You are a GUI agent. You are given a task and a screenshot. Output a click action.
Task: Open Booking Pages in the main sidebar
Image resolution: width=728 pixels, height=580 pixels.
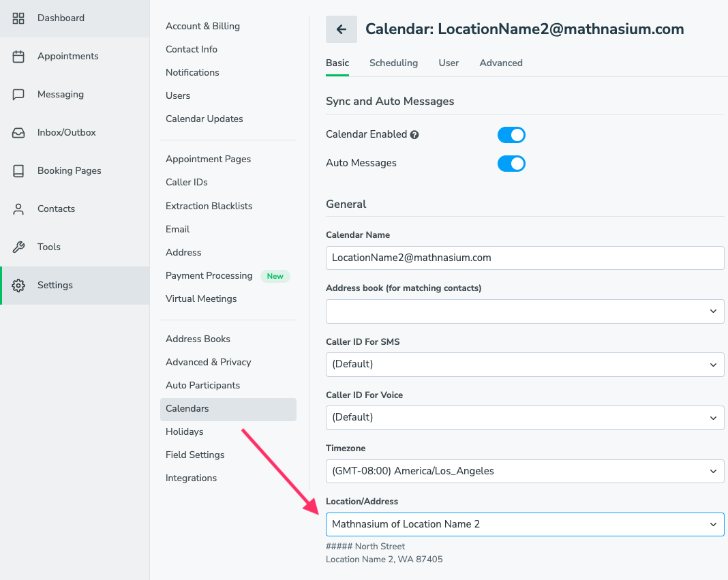pos(75,170)
